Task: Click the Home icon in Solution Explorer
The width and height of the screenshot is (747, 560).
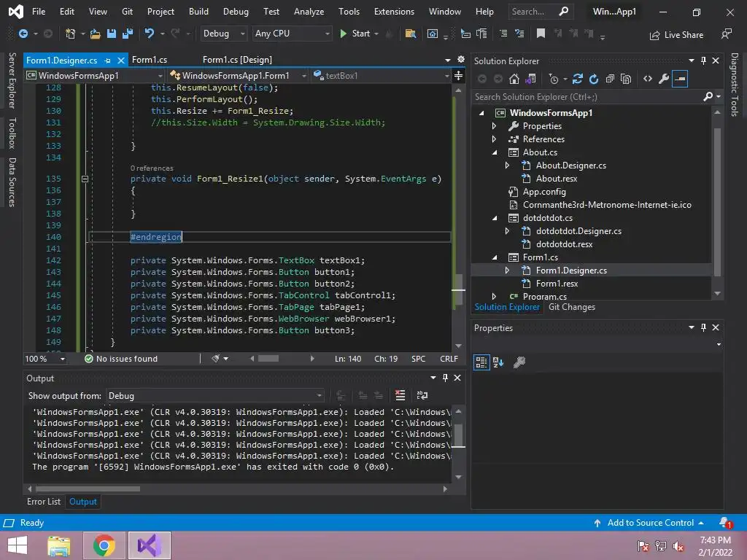Action: 514,79
